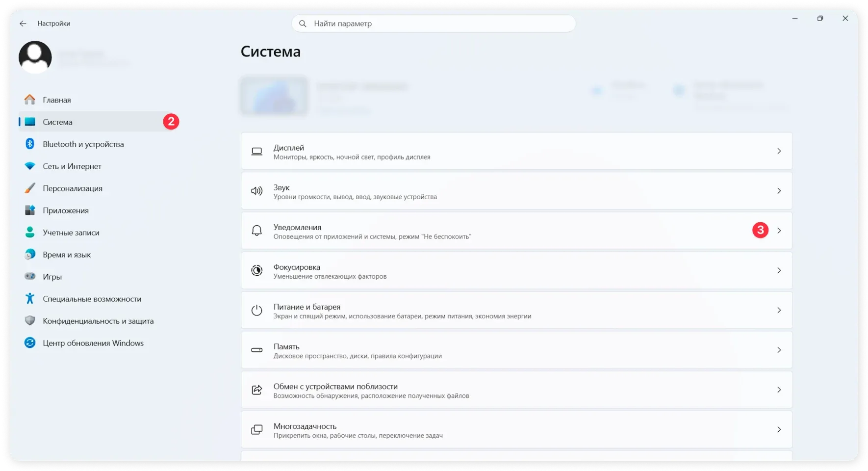Expand the Дисплей row chevron
868x471 pixels.
coord(779,151)
